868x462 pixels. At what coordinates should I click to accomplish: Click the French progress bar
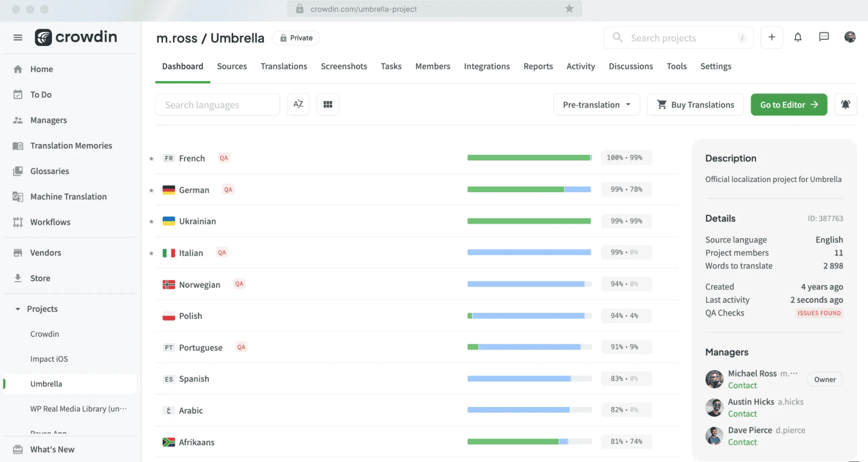click(529, 158)
